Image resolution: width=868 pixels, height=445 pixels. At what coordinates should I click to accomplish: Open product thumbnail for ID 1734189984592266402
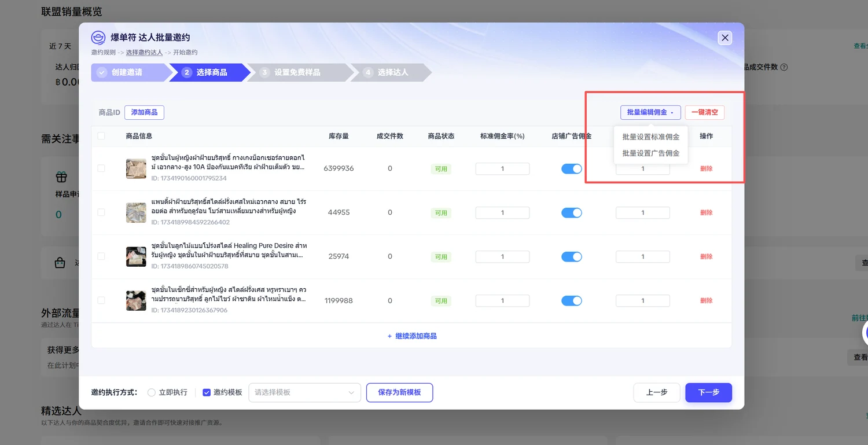coord(136,212)
